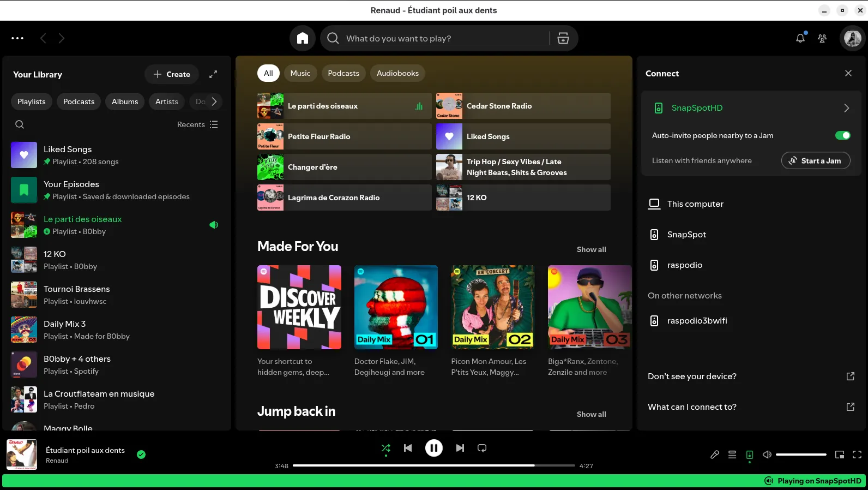The image size is (868, 490).
Task: Open the three-dot app menu
Action: click(x=17, y=38)
